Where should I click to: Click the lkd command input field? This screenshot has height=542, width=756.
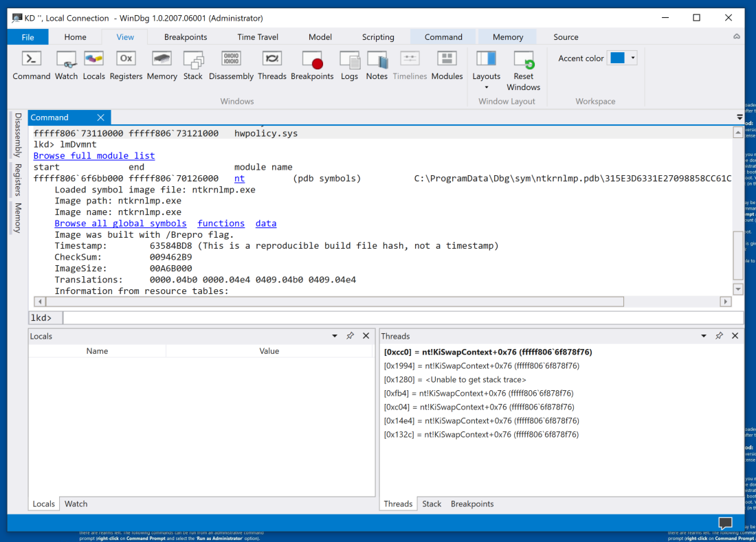pos(402,317)
